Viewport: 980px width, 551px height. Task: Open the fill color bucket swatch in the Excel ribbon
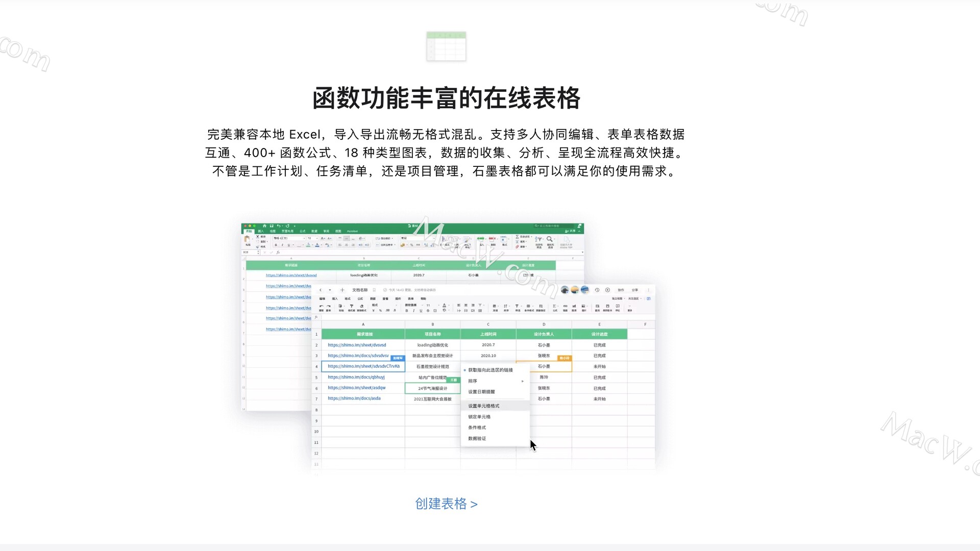click(308, 245)
